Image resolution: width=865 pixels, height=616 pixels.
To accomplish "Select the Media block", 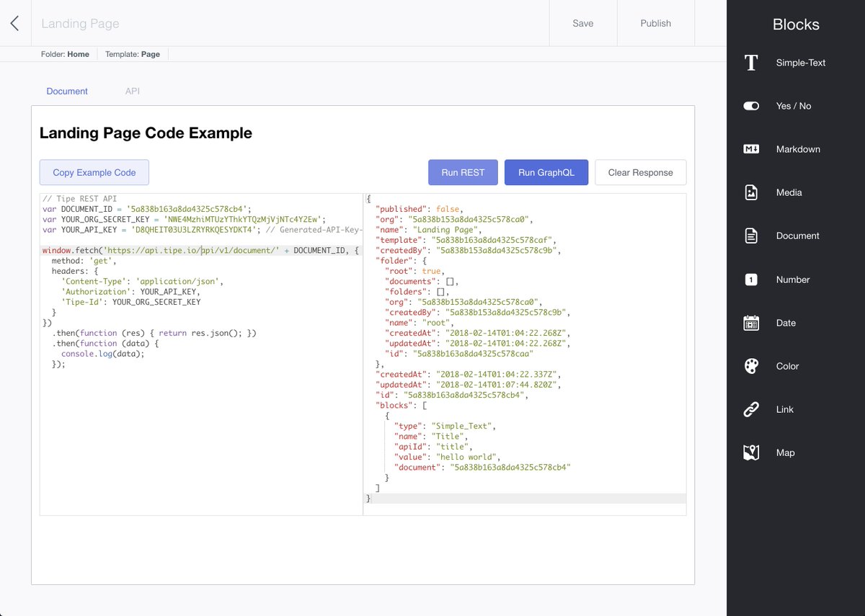I will [789, 192].
